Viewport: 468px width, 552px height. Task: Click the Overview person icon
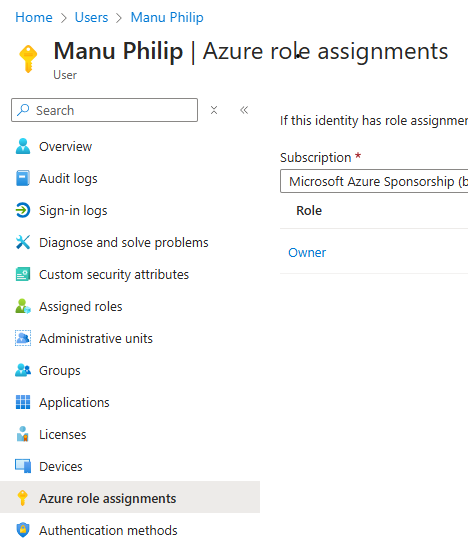pos(23,146)
